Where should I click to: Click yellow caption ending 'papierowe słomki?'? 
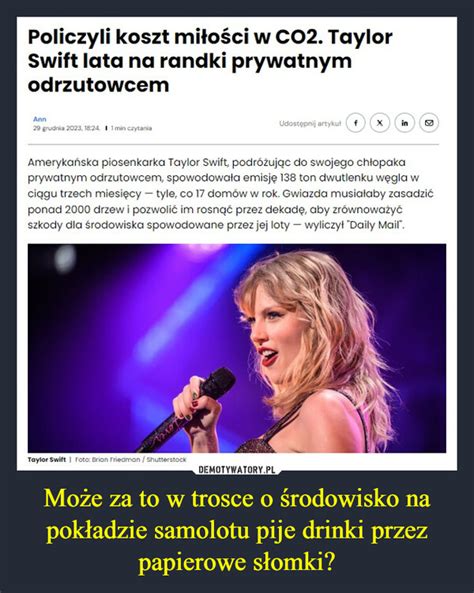pos(237,563)
